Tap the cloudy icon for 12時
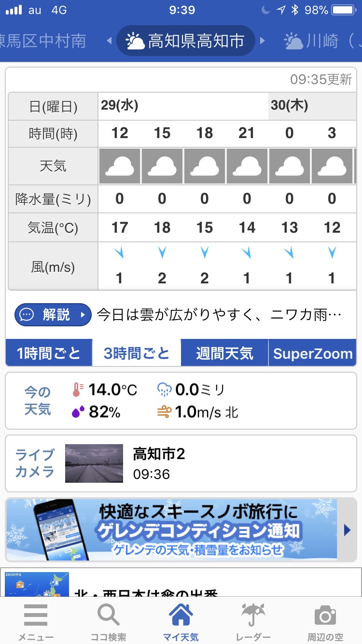This screenshot has width=362, height=644. 120,167
